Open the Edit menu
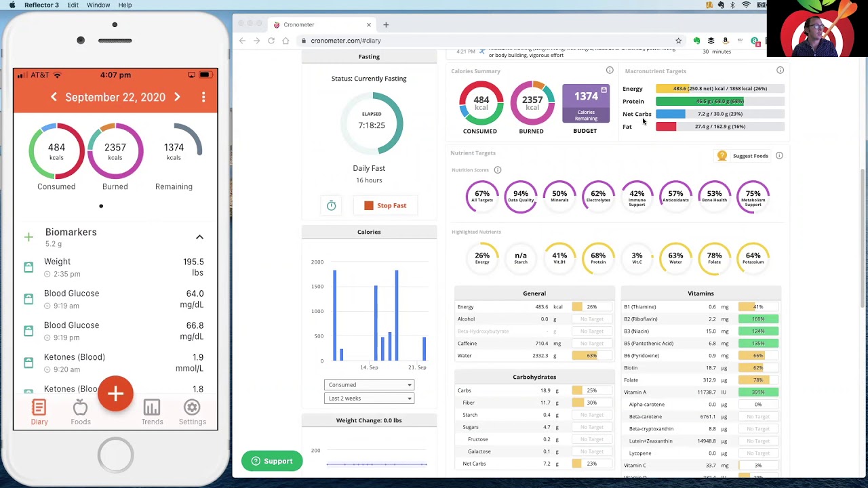Screen dimensions: 868x488 click(x=73, y=5)
